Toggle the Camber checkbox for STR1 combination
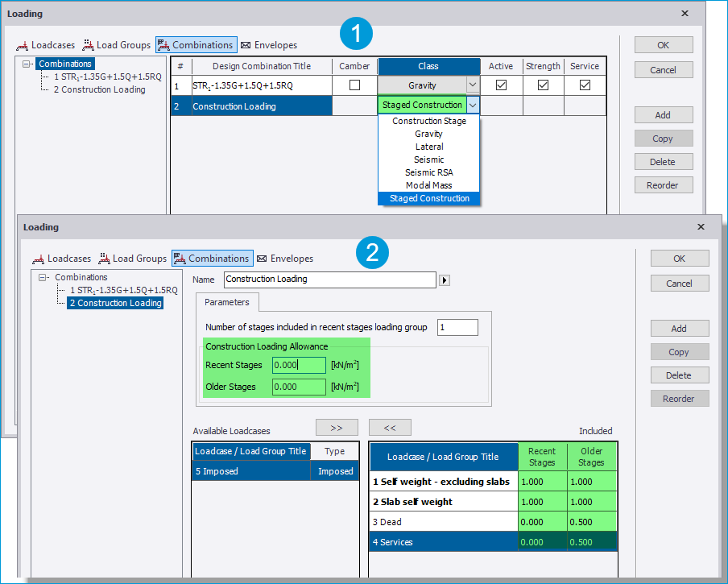Screen dimensions: 728x584 click(354, 85)
